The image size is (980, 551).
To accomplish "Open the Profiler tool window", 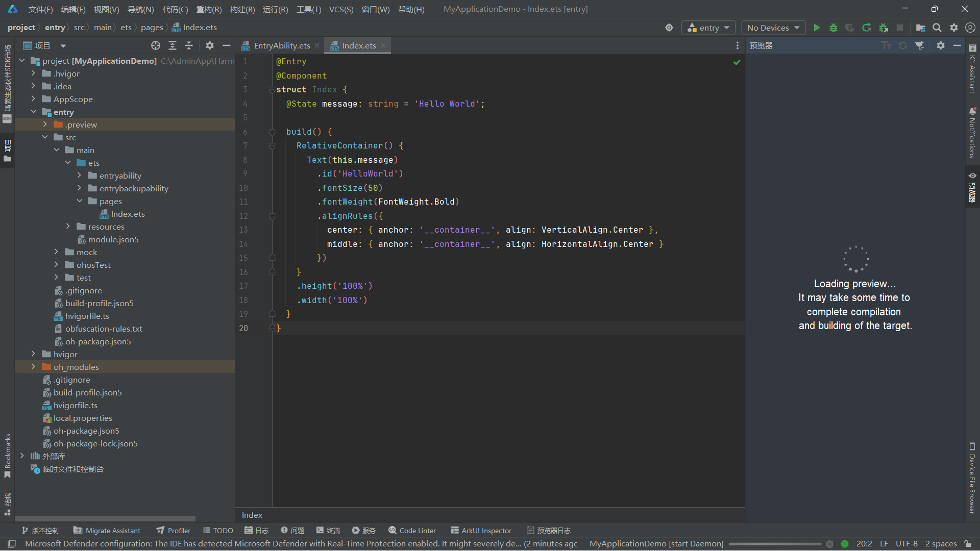I will 173,531.
